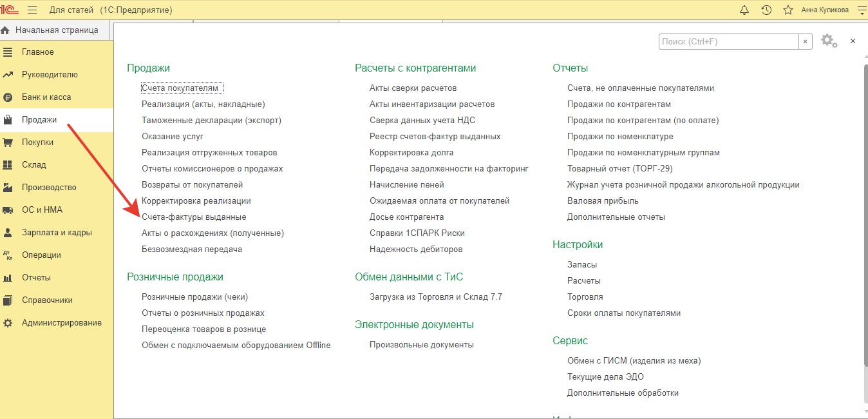Viewport: 868px width, 419px height.
Task: Click the Поиск search field
Action: pyautogui.click(x=728, y=41)
